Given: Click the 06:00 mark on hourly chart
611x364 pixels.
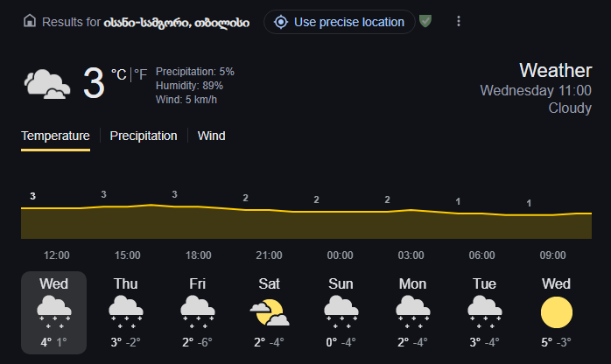Looking at the screenshot, I should tap(481, 255).
